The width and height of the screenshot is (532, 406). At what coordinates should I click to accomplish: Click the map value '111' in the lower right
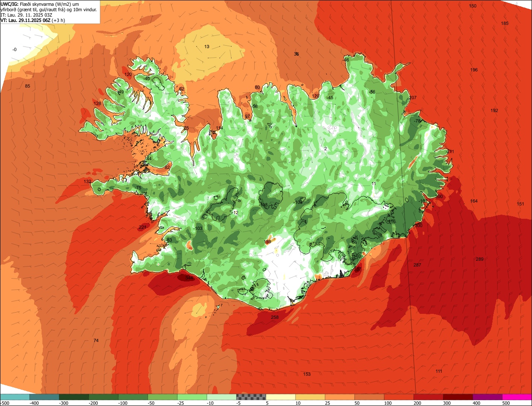tap(439, 371)
